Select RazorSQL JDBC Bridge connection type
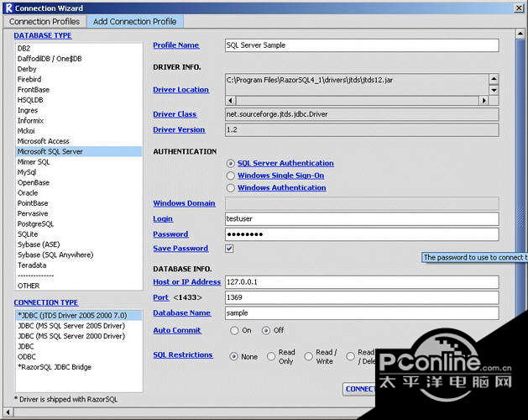Viewport: 528px width, 420px height. tap(79, 367)
